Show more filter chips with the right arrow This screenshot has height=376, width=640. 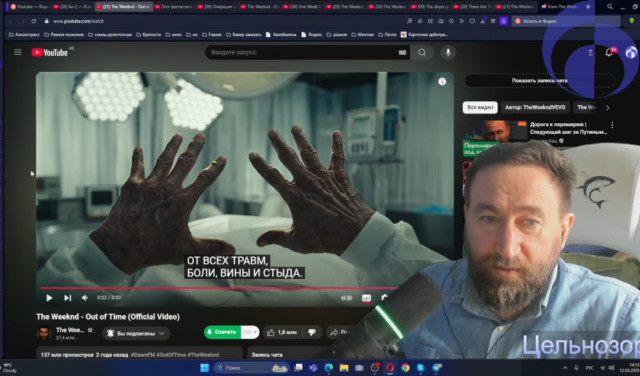[x=608, y=108]
